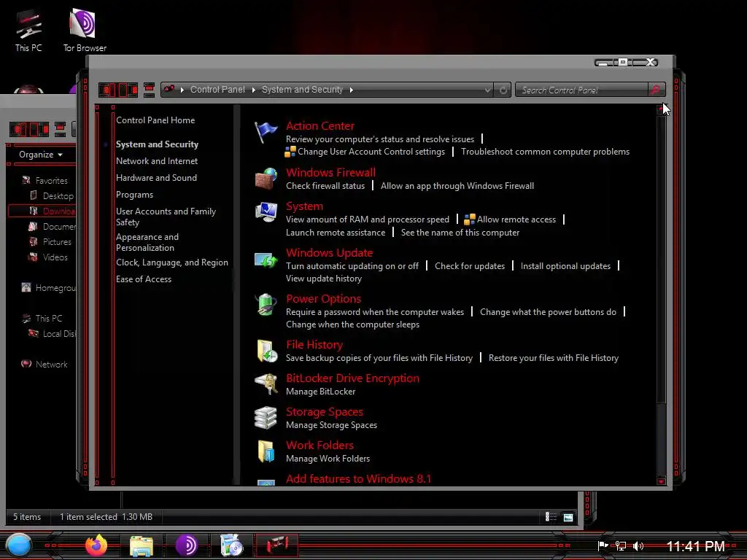
Task: Click the refresh button beside the address bar
Action: [x=503, y=90]
